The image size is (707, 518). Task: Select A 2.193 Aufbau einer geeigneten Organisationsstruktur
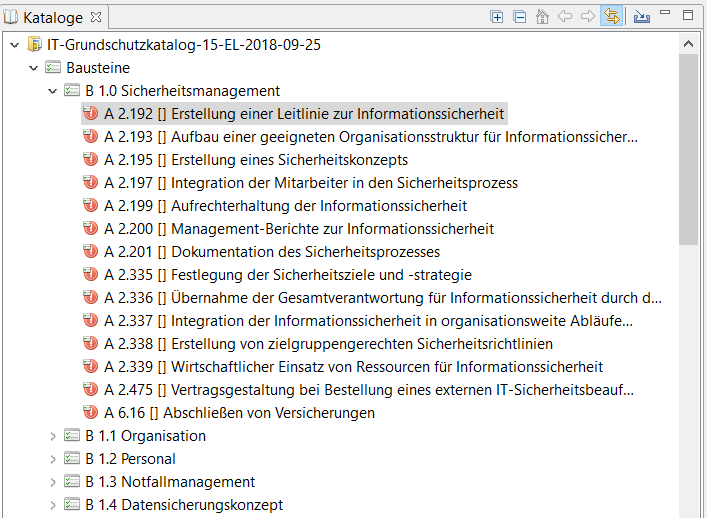(371, 137)
